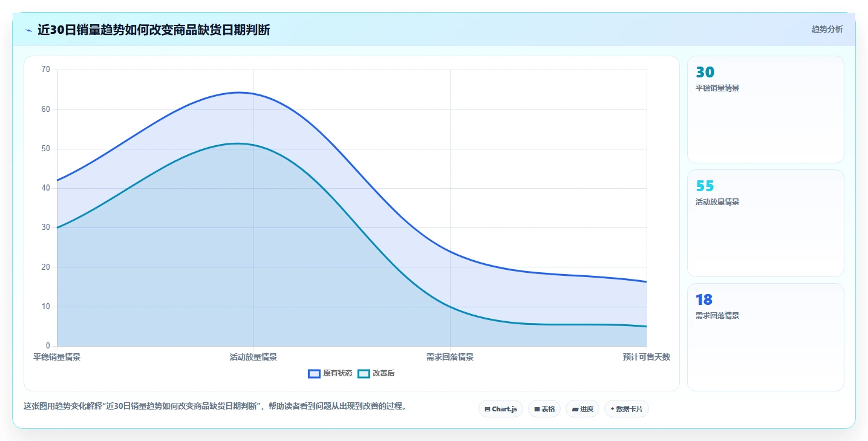Click the y-axis value 20
The height and width of the screenshot is (441, 868).
pyautogui.click(x=46, y=267)
